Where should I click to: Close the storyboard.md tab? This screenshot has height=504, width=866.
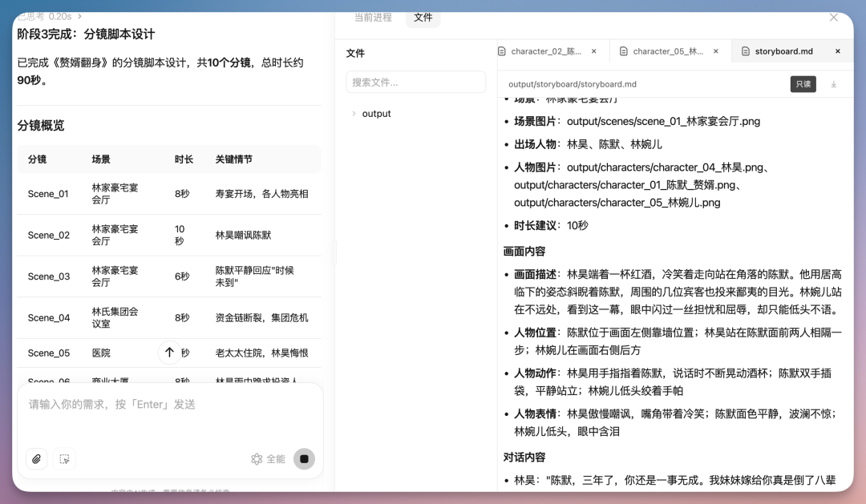(837, 50)
